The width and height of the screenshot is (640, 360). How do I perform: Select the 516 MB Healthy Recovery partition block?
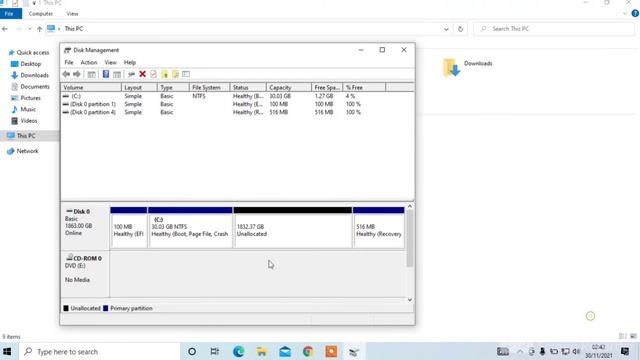[379, 227]
